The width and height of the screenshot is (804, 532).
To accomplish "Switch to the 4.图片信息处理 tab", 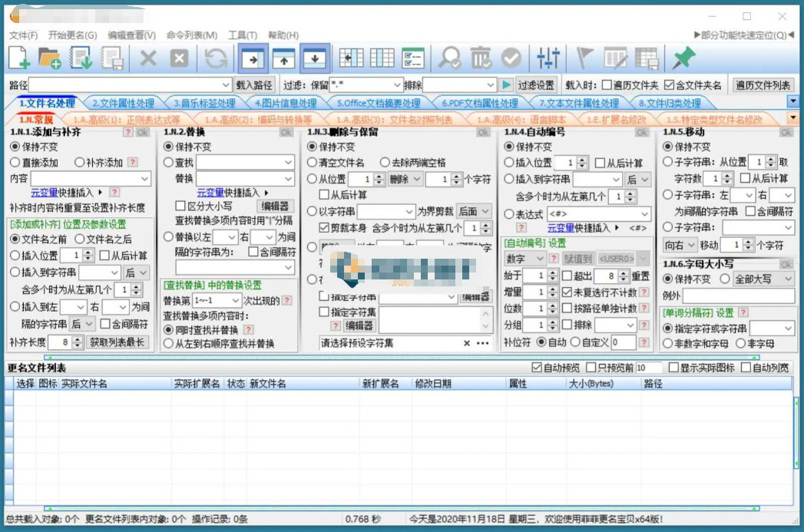I will click(x=286, y=103).
